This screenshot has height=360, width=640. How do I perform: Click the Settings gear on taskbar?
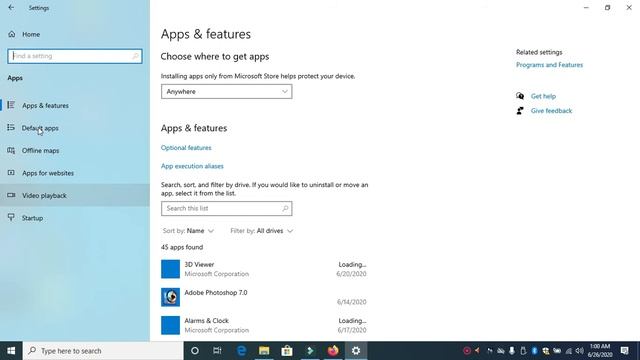356,351
